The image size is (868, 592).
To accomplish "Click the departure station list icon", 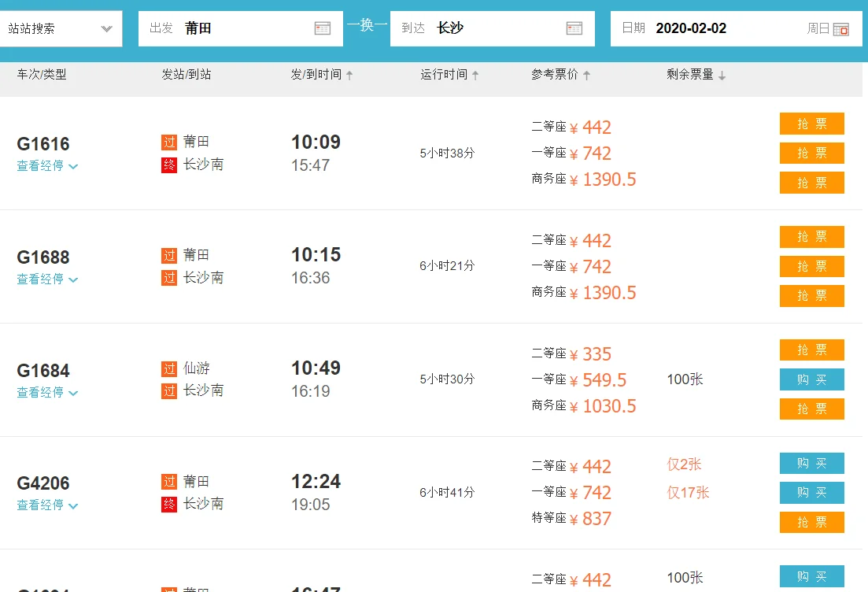I will [322, 28].
